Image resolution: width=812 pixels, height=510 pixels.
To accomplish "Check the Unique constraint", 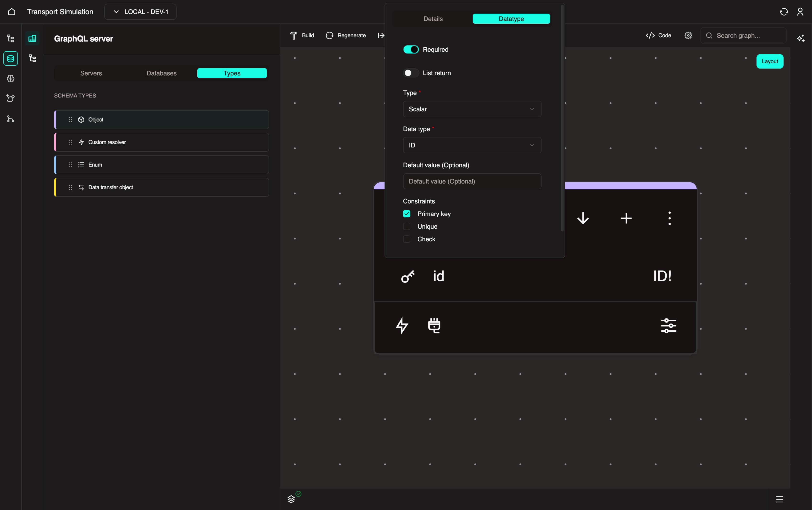I will pos(407,226).
